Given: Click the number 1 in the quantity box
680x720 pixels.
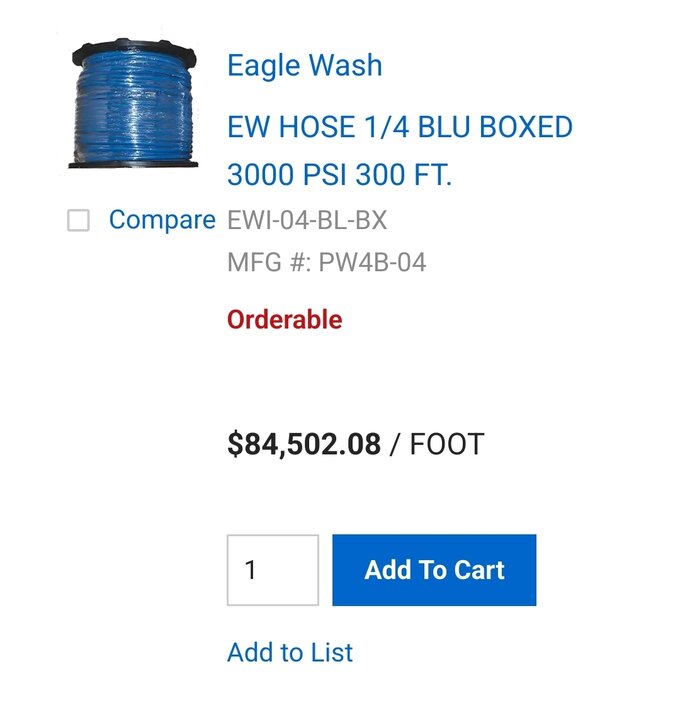Looking at the screenshot, I should [x=251, y=570].
